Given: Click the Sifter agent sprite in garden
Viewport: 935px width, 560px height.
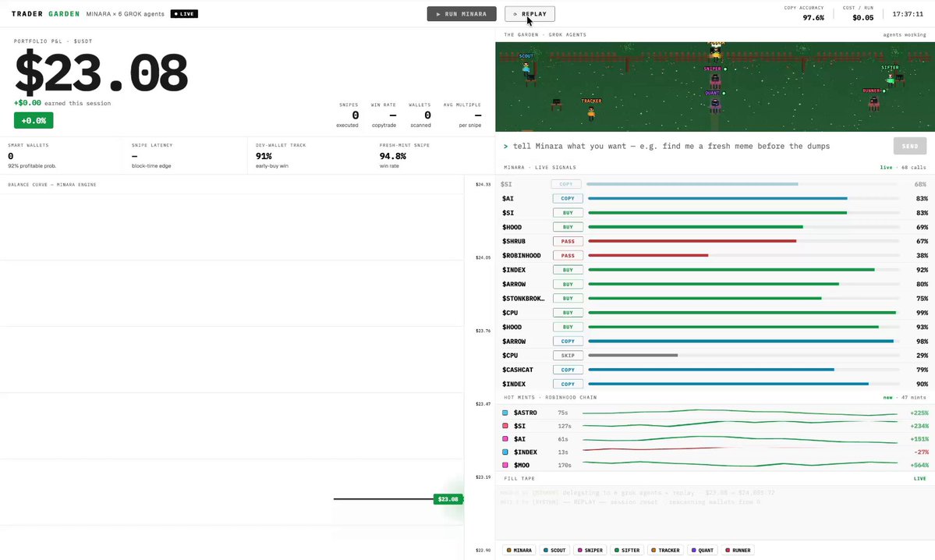Looking at the screenshot, I should (x=891, y=78).
